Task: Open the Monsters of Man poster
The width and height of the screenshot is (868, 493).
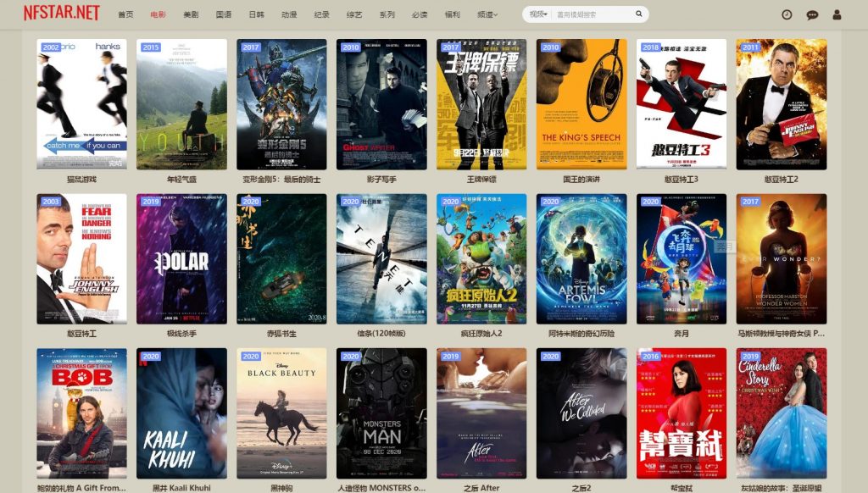Action: [381, 413]
